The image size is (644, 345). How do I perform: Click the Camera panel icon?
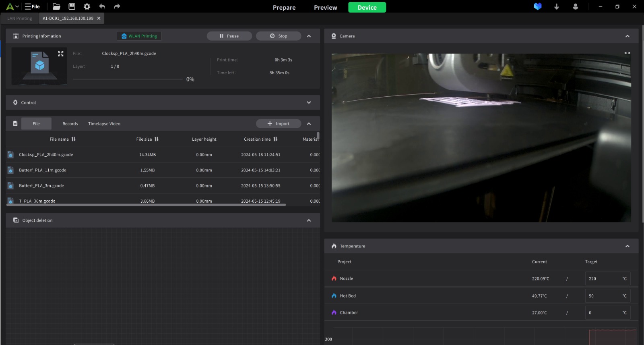[x=334, y=36]
